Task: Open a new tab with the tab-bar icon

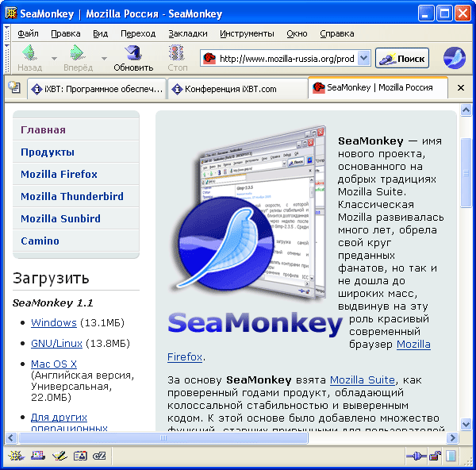Action: click(14, 87)
